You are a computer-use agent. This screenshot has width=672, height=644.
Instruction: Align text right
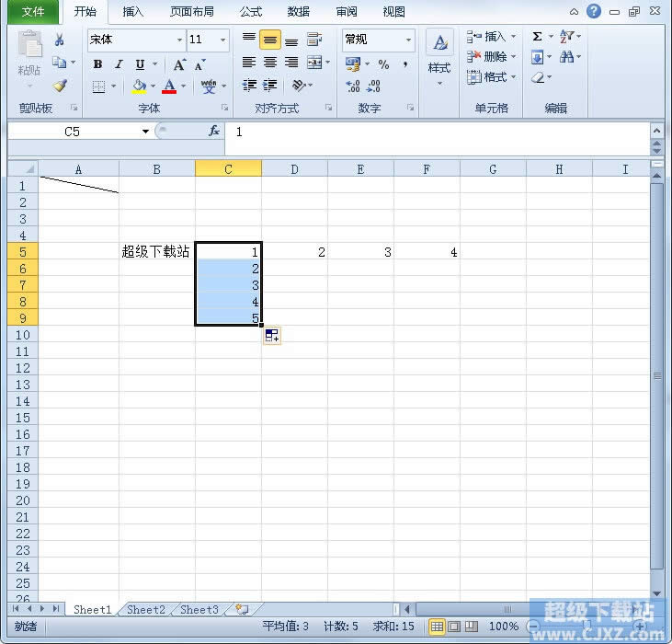(x=291, y=63)
